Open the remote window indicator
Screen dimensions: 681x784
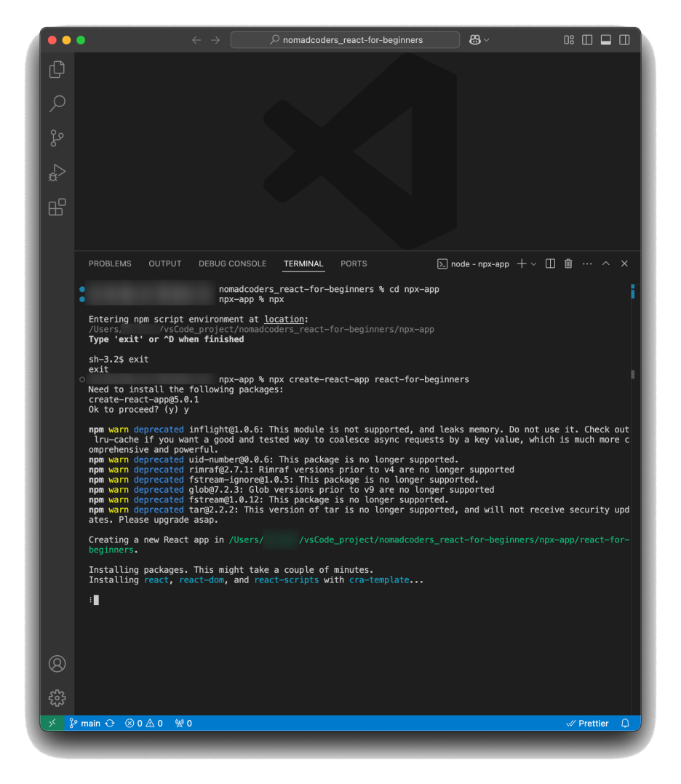point(52,723)
